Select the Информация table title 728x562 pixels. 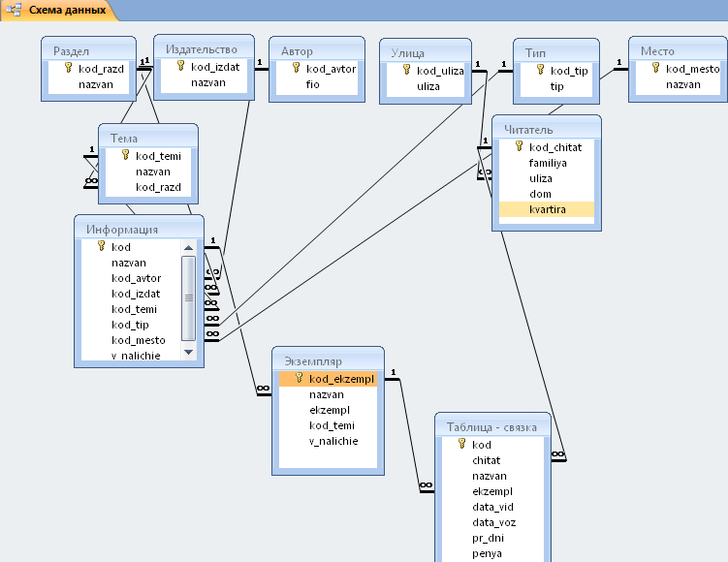(122, 230)
